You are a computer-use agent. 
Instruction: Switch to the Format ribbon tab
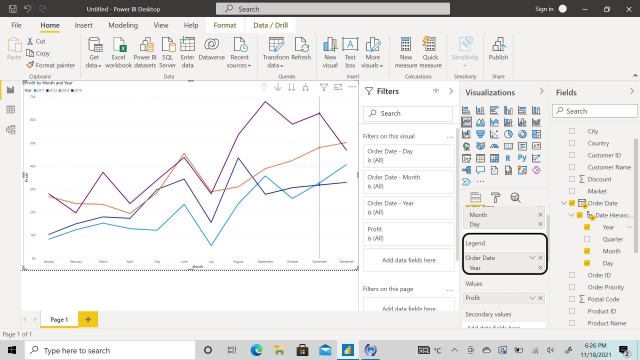tap(225, 25)
